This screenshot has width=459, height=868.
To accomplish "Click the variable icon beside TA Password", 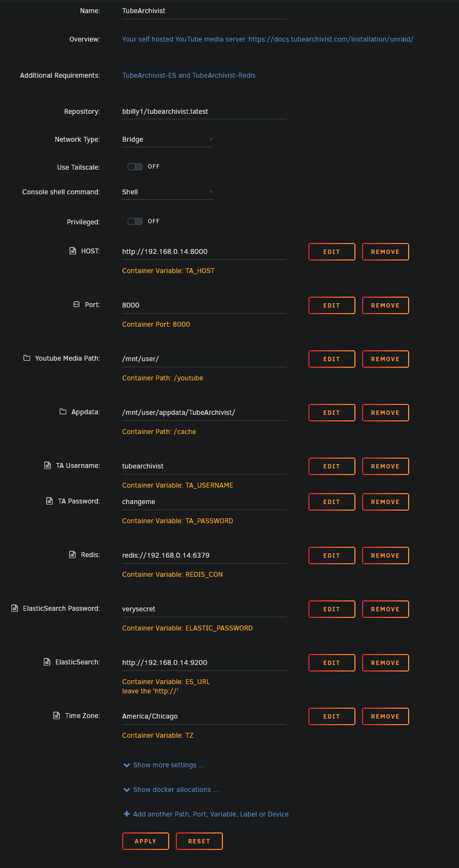I will coord(49,500).
